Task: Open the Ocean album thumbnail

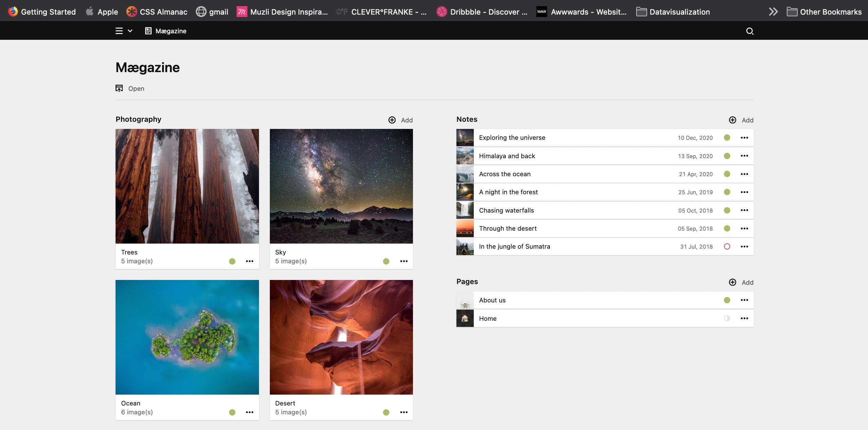Action: 187,337
